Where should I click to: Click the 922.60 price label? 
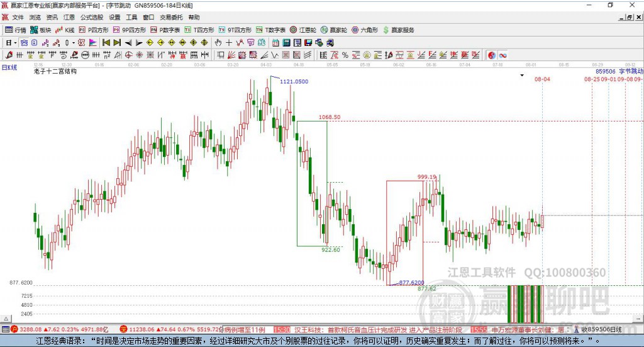point(331,249)
